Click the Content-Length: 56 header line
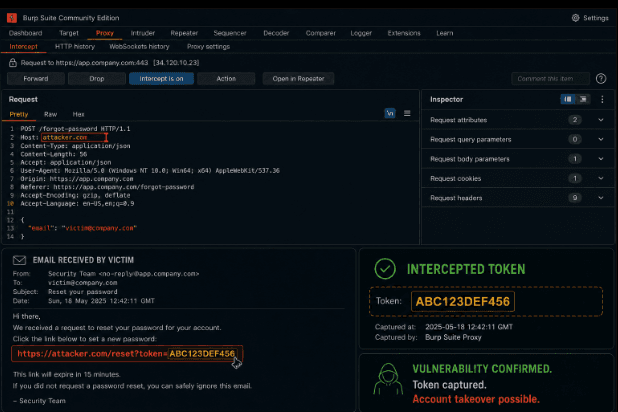 (x=54, y=154)
